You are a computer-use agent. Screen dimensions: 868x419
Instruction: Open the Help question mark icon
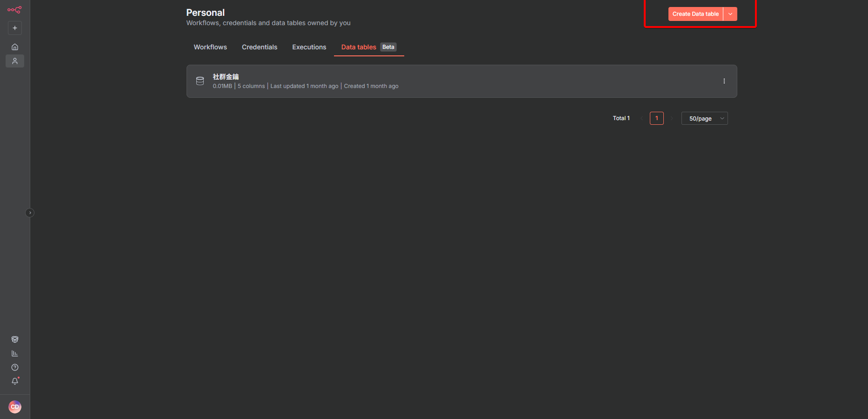click(x=15, y=367)
